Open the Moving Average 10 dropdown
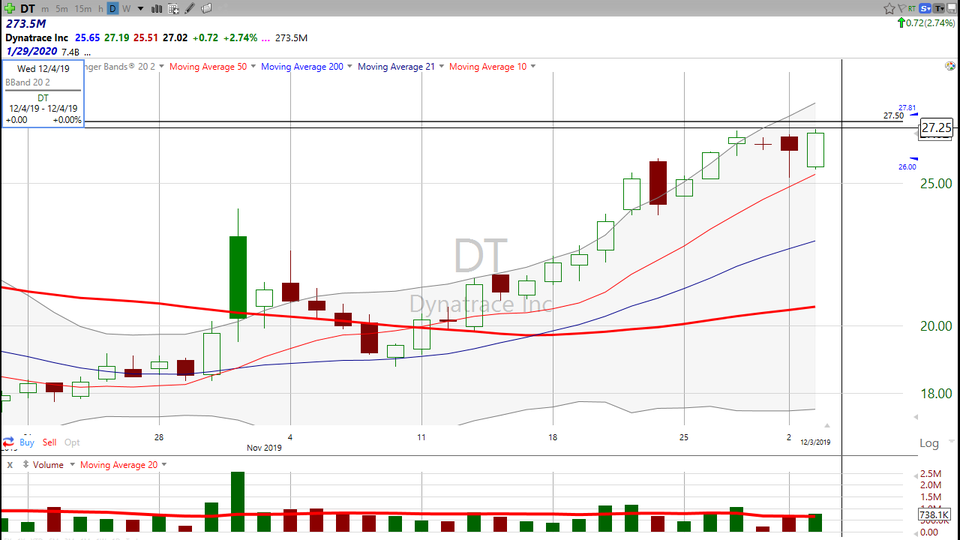 [x=533, y=66]
